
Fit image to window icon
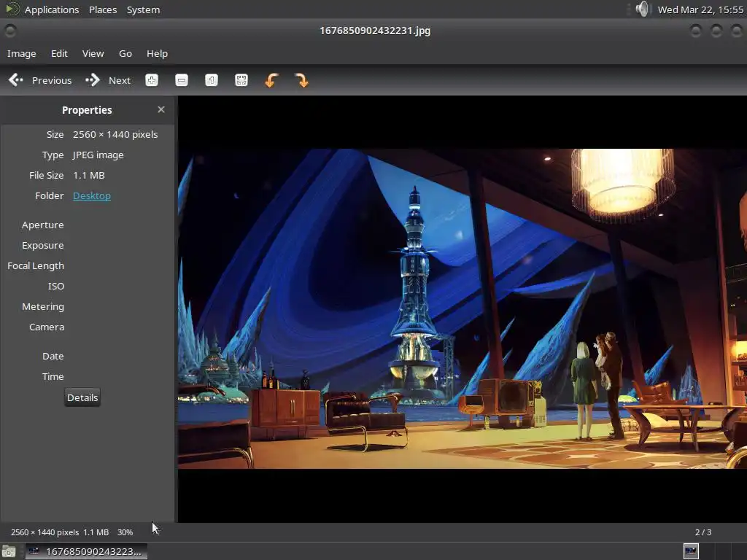click(x=241, y=80)
